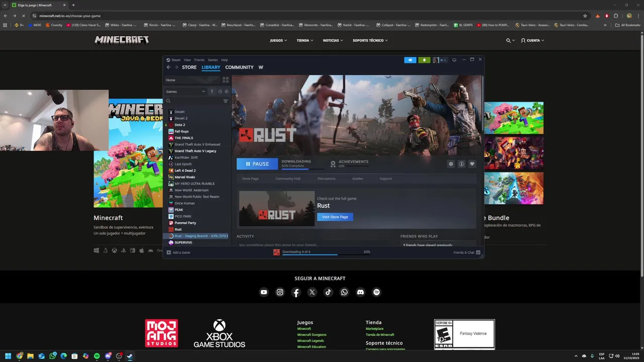Click Minecraft YouTube social icon
Viewport: 644px width, 362px height.
pos(264,292)
